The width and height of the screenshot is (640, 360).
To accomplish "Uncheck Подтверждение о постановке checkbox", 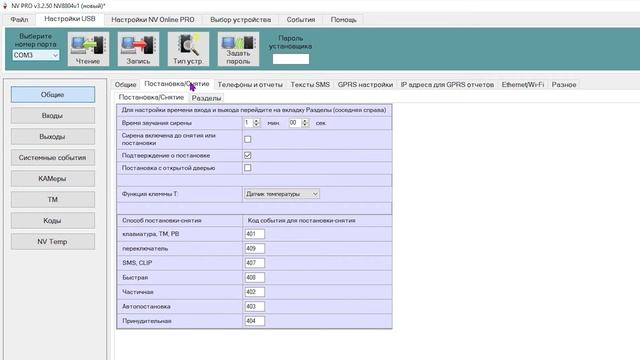I will pos(247,155).
